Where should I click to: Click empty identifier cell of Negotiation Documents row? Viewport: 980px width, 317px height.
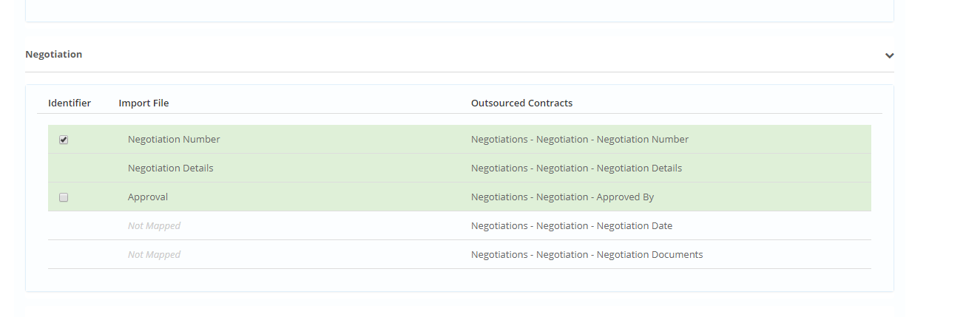(x=64, y=255)
